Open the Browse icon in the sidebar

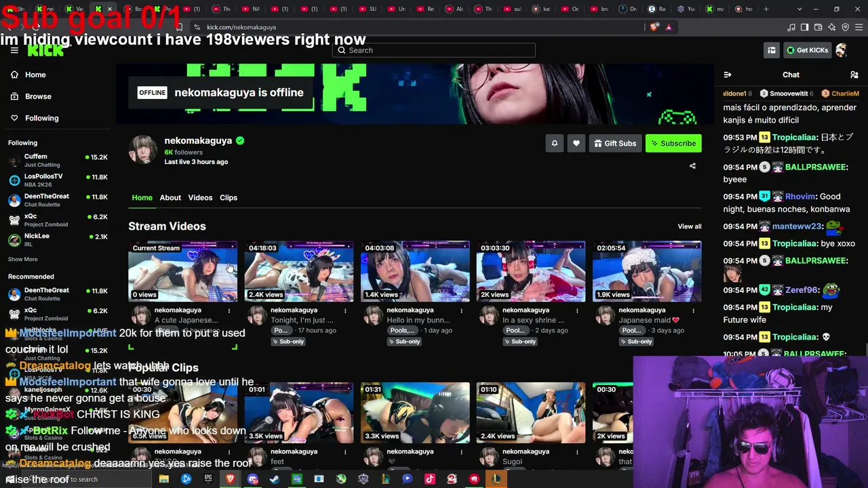click(x=14, y=96)
